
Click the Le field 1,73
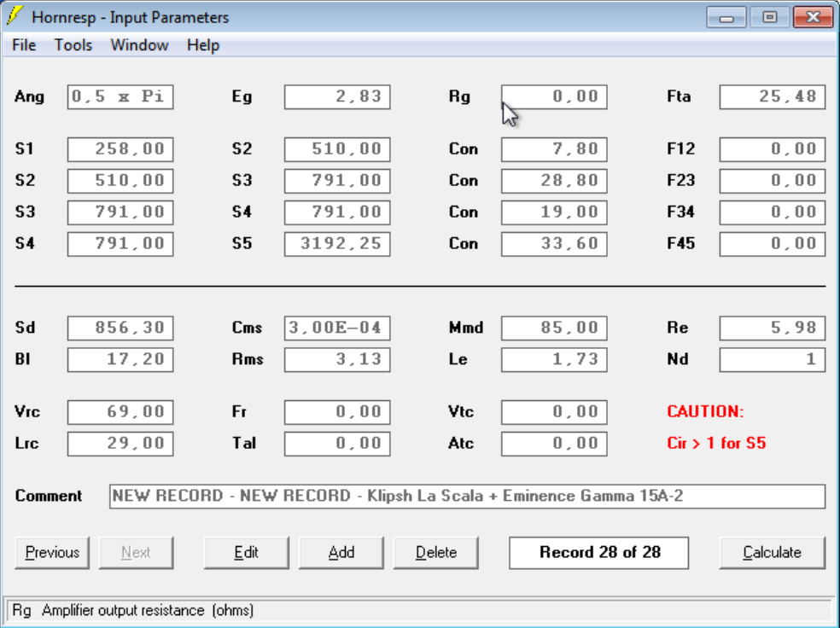pyautogui.click(x=555, y=359)
